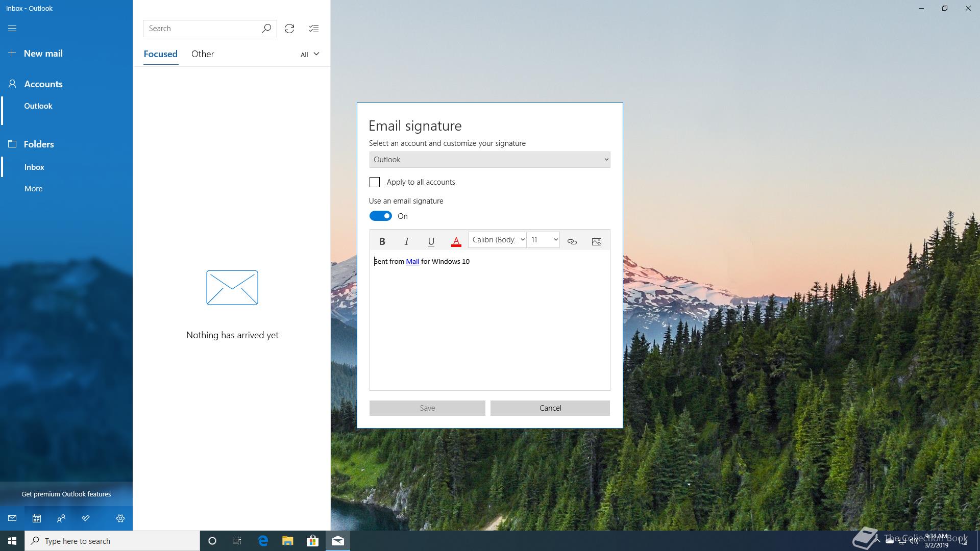Select the Focused inbox tab
This screenshot has width=980, height=551.
tap(160, 54)
